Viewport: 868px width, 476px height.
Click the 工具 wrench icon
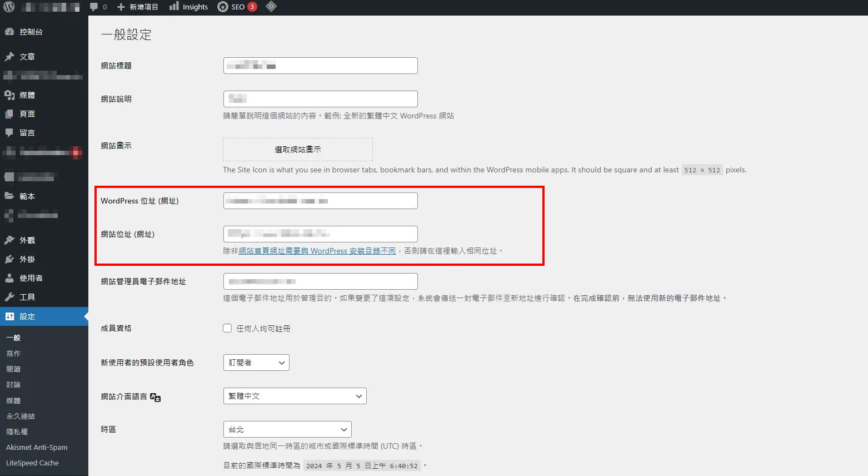pos(9,297)
